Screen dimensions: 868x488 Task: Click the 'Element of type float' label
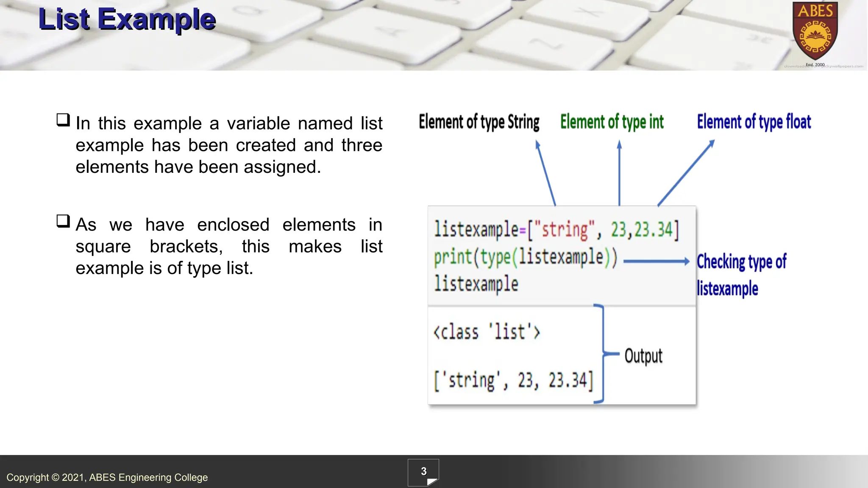point(754,122)
